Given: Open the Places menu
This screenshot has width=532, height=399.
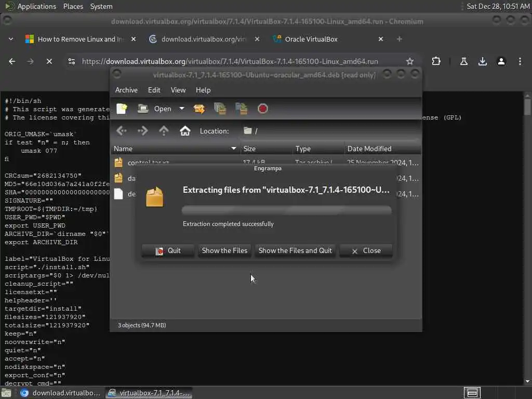Looking at the screenshot, I should pyautogui.click(x=73, y=6).
